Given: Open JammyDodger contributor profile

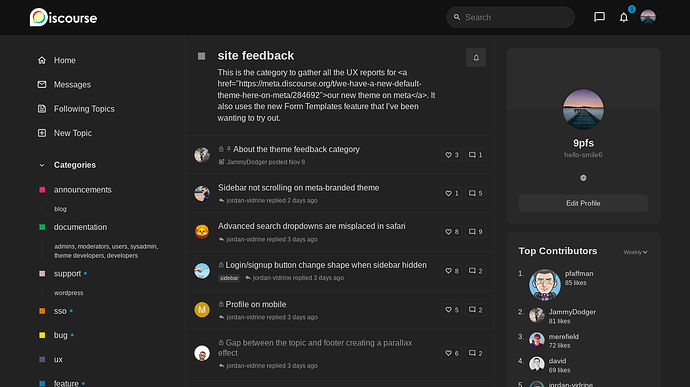Looking at the screenshot, I should point(572,312).
